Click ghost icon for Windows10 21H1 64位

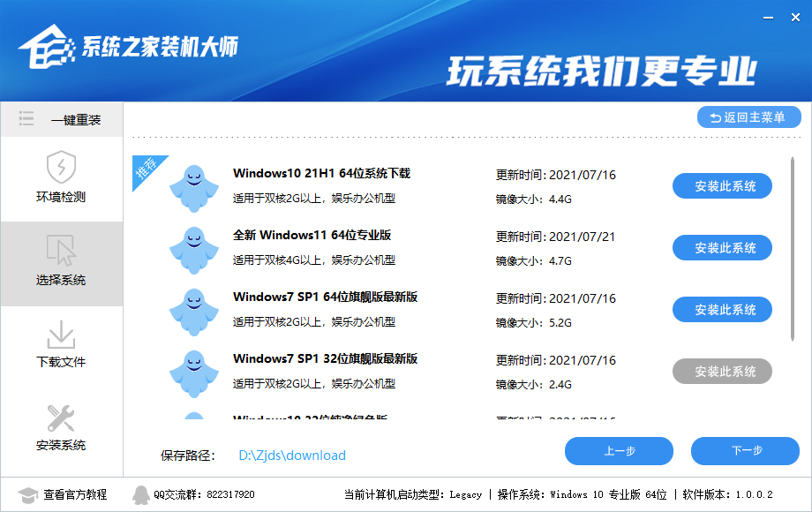pyautogui.click(x=194, y=188)
